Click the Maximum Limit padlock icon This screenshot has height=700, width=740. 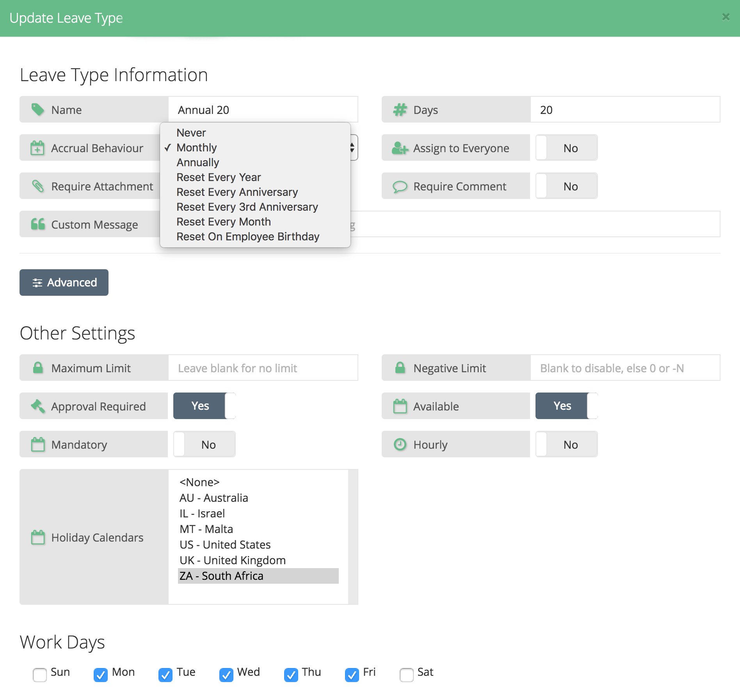pos(37,368)
